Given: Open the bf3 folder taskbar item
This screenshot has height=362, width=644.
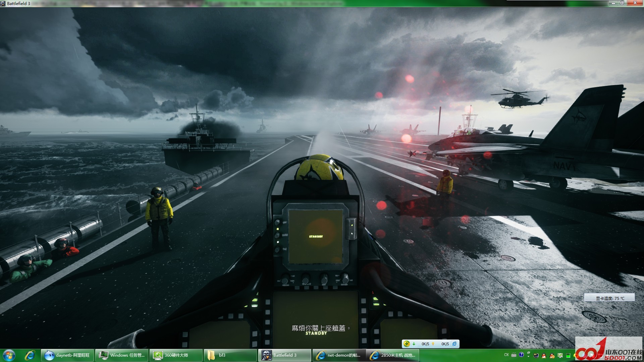Looking at the screenshot, I should pyautogui.click(x=230, y=355).
